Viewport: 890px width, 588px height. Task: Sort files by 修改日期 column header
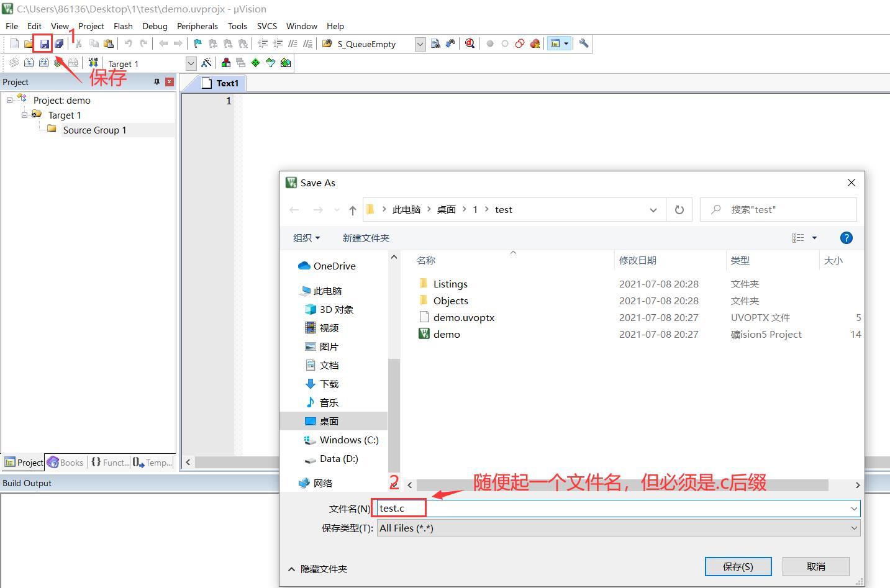point(638,260)
